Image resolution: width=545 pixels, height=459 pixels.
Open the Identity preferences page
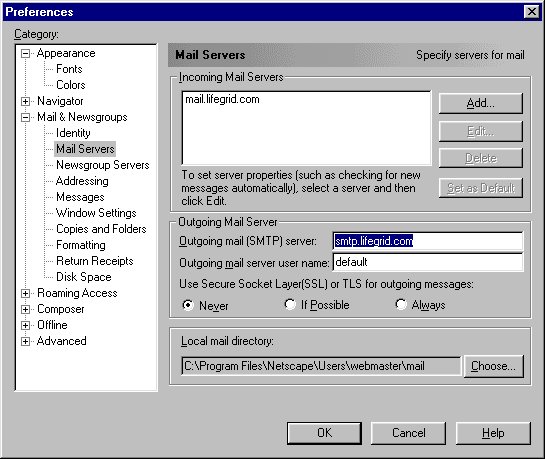point(73,133)
